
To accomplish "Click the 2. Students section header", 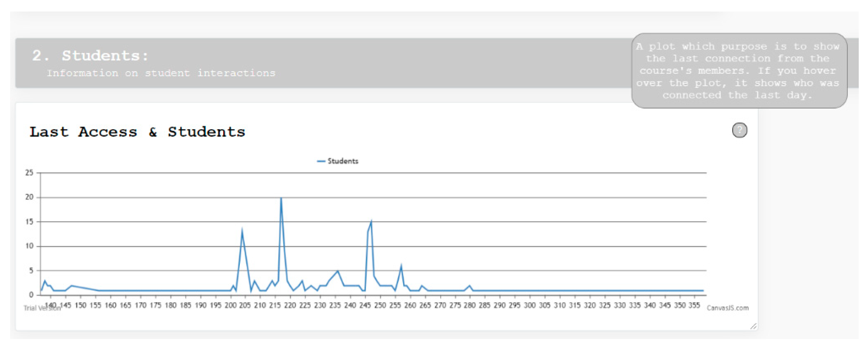I will coord(90,56).
